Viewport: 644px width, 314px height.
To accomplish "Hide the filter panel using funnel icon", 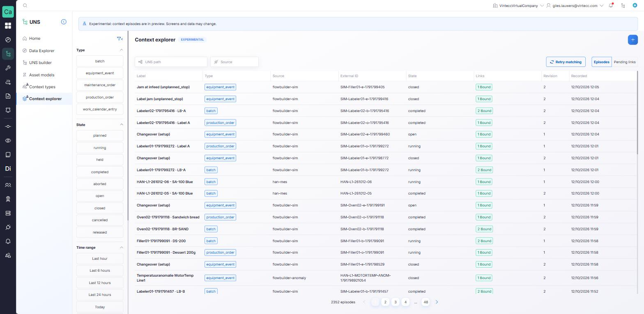I will pyautogui.click(x=120, y=39).
